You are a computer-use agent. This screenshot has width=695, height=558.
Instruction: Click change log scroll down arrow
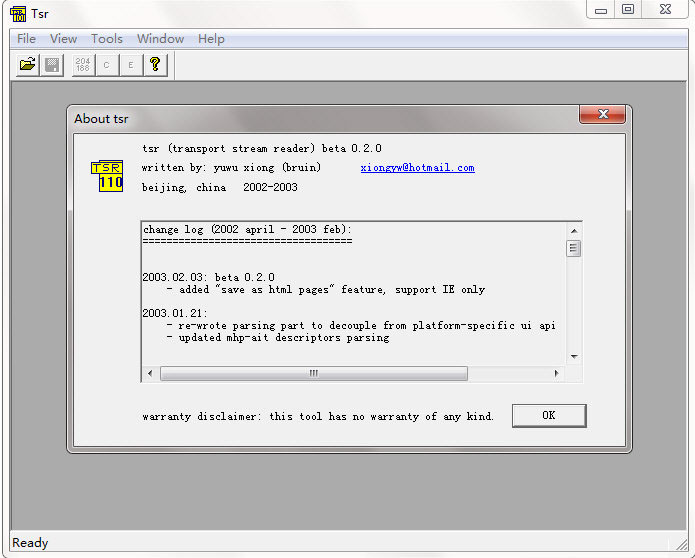click(574, 356)
